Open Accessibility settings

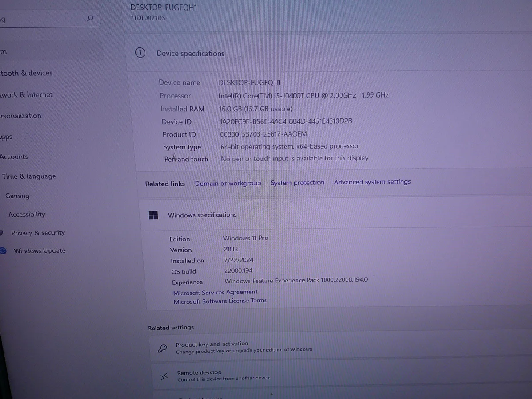27,214
